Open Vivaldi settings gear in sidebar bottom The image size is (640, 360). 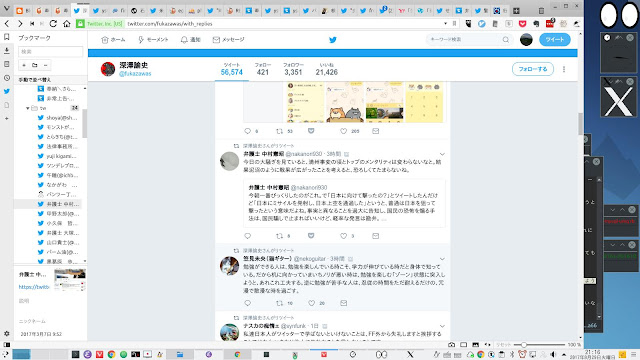click(x=7, y=333)
